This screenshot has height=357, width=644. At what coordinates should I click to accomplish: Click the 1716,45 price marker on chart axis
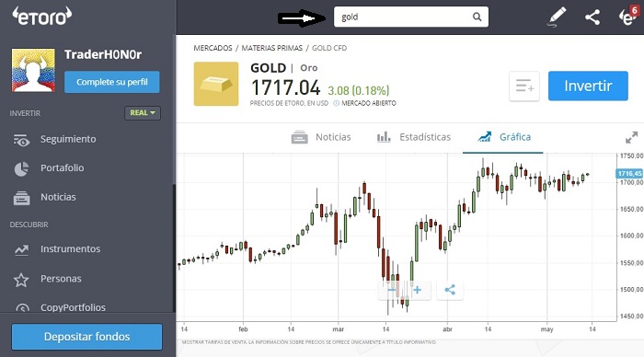(x=629, y=174)
